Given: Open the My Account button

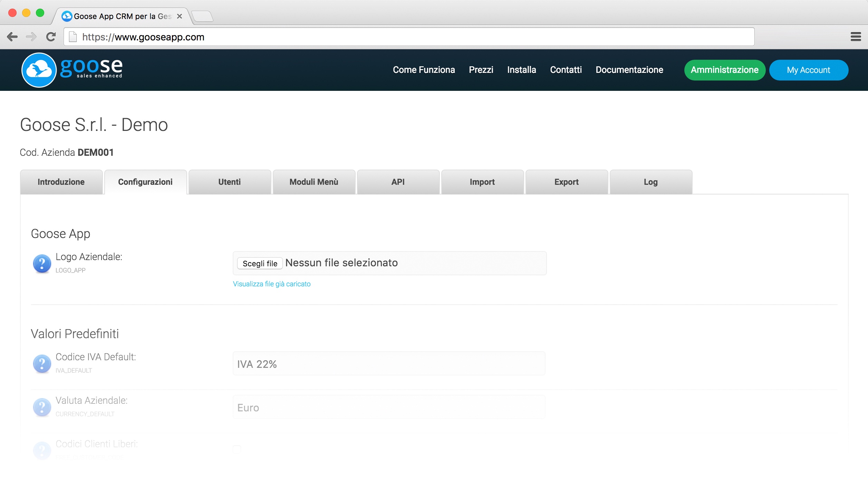Looking at the screenshot, I should (x=809, y=70).
